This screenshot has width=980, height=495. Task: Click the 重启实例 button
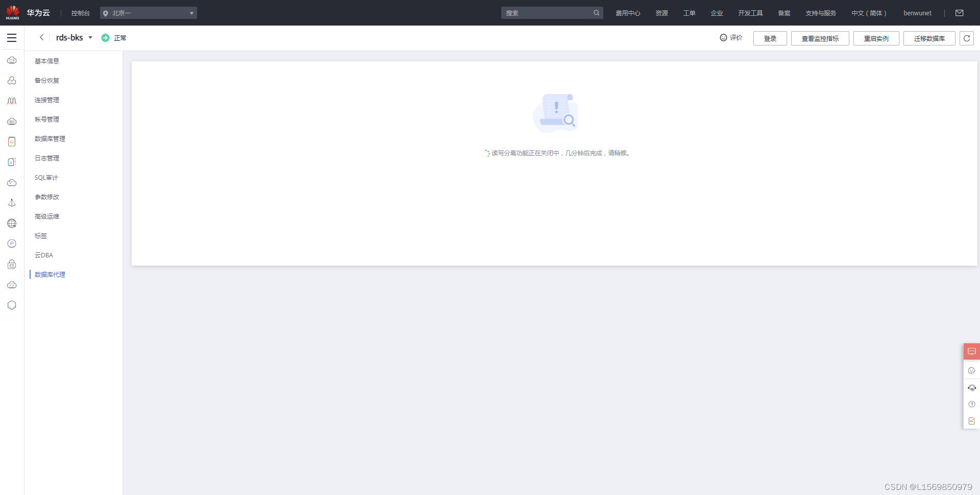pyautogui.click(x=876, y=38)
